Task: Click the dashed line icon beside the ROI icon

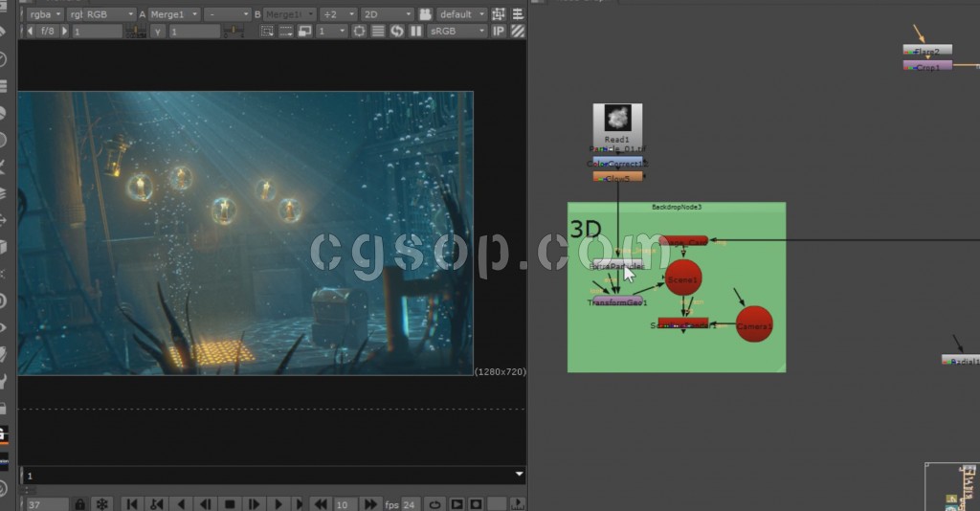Action: [x=285, y=31]
